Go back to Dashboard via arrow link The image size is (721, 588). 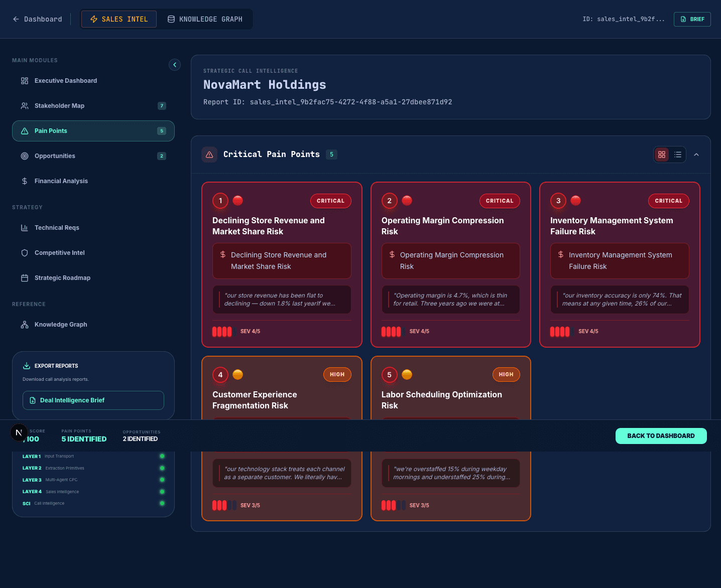pyautogui.click(x=37, y=19)
